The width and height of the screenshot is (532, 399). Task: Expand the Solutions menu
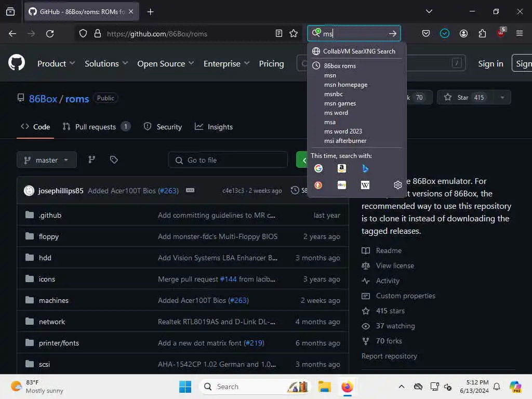[x=106, y=63]
